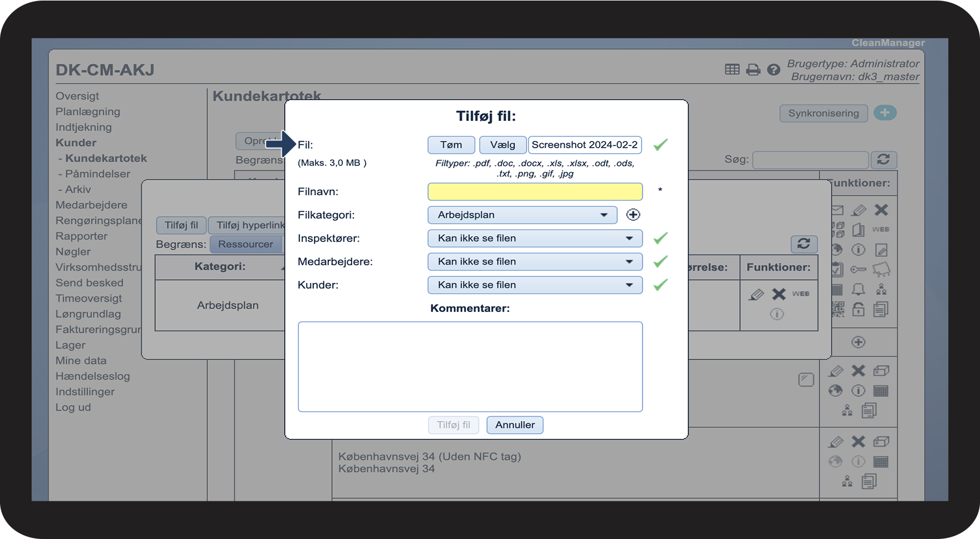Add a new category with the plus beside Filkategori
Viewport: 980px width, 539px height.
point(633,215)
